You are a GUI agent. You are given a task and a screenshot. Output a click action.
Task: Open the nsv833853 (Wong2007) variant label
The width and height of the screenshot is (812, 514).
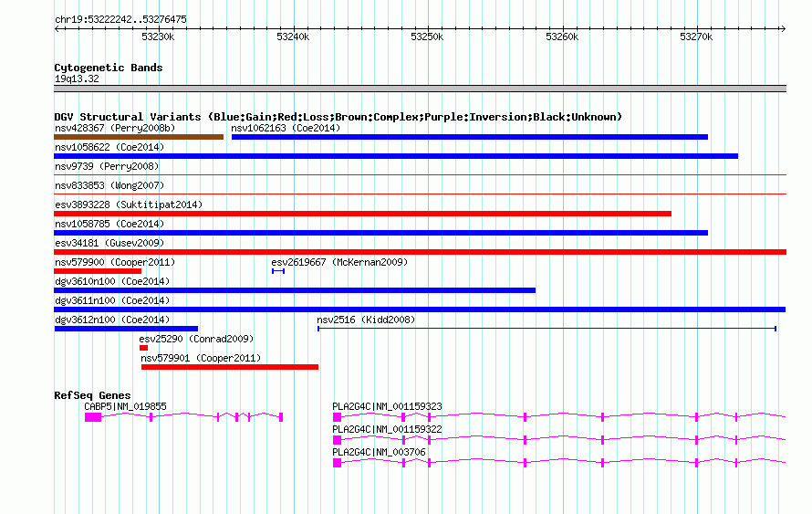tap(109, 185)
